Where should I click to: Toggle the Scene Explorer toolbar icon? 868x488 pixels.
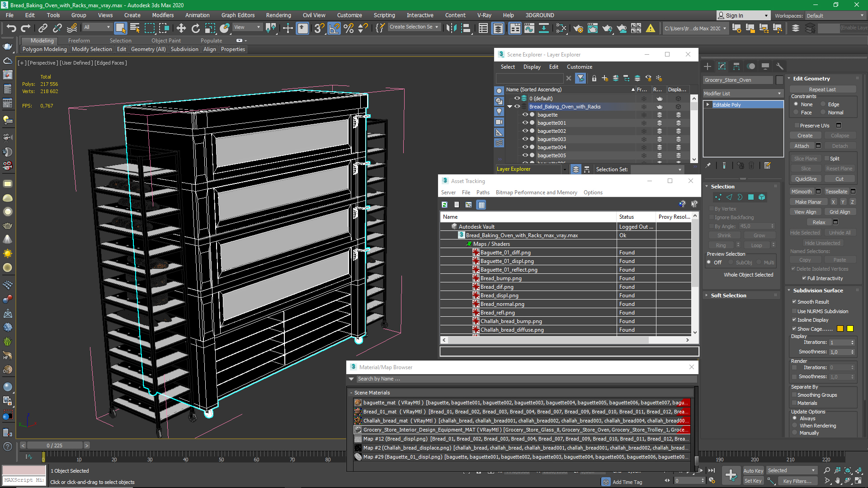pos(483,28)
